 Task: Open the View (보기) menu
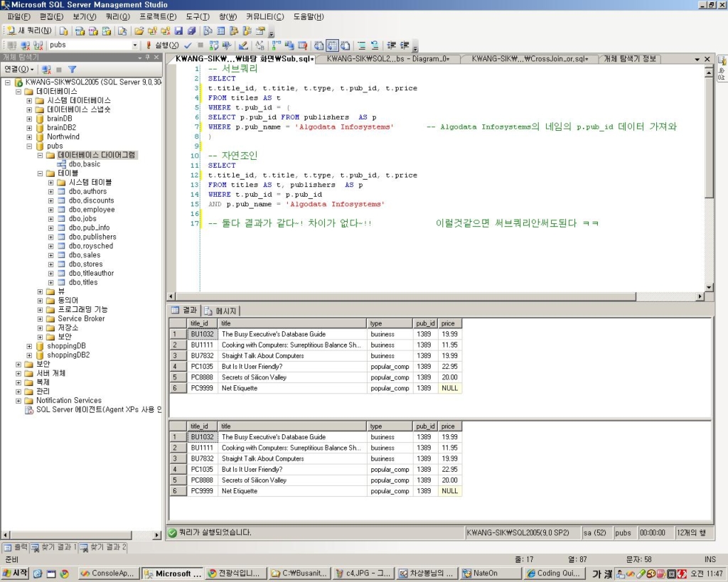(x=84, y=17)
